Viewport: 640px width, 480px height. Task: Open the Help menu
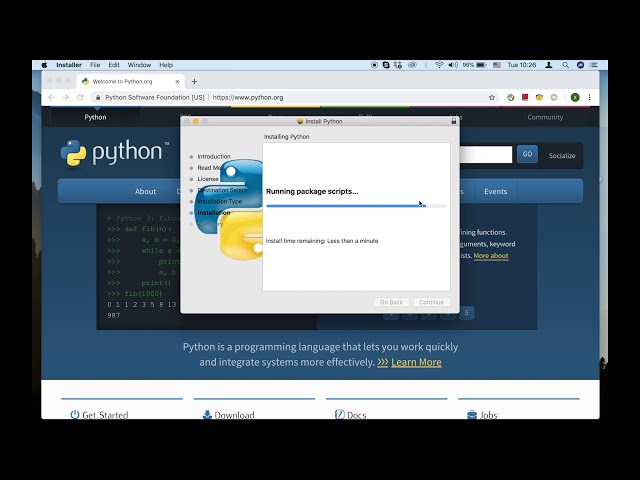pyautogui.click(x=166, y=65)
